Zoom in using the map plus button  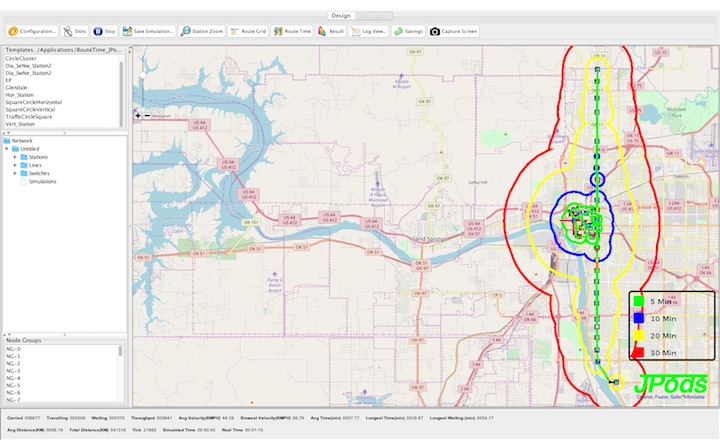click(138, 116)
